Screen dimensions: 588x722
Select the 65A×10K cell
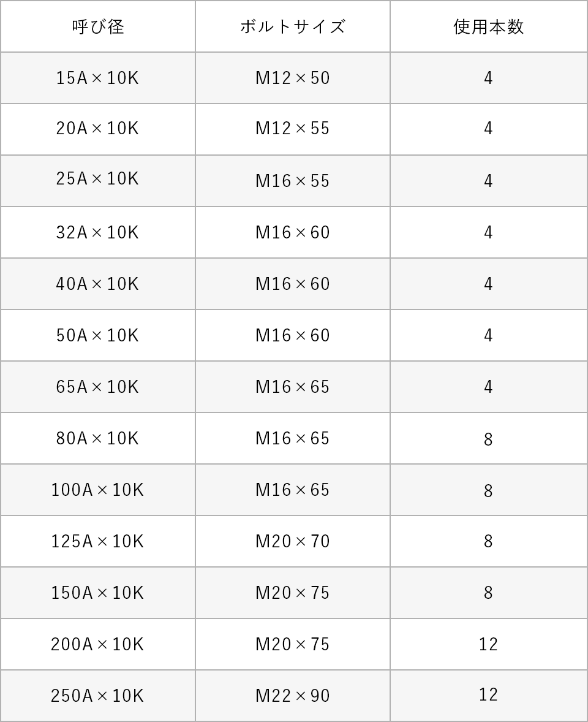[x=98, y=387]
